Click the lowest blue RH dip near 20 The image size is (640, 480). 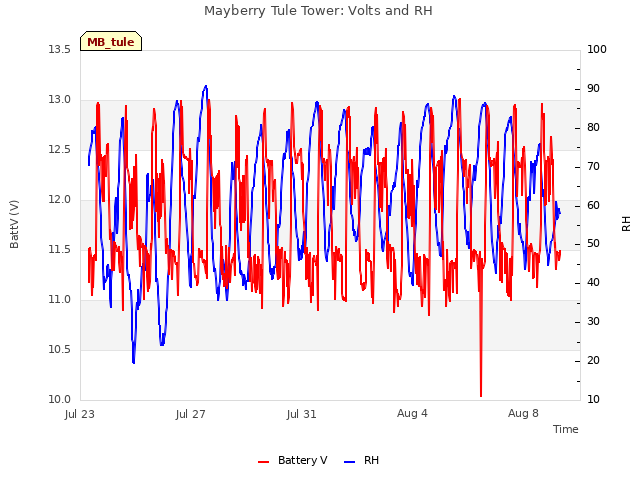point(133,361)
